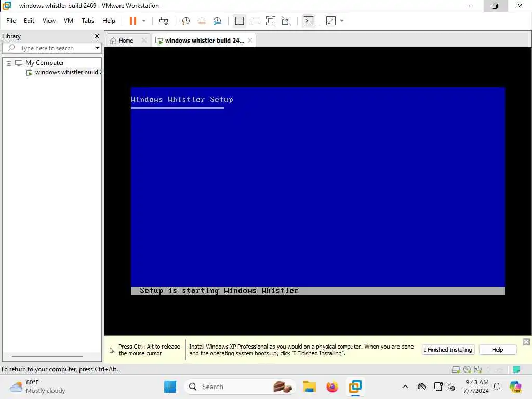Click the Help button in install bar

tap(497, 350)
